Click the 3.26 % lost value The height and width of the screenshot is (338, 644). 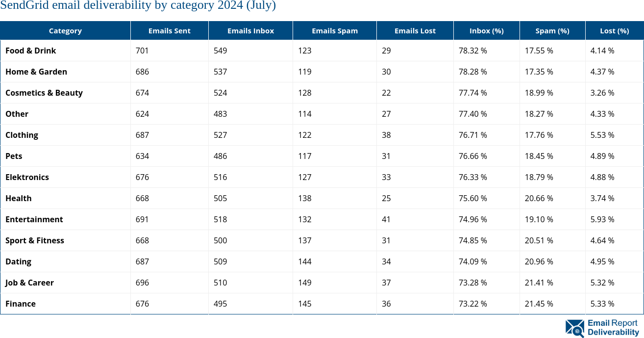pyautogui.click(x=602, y=93)
